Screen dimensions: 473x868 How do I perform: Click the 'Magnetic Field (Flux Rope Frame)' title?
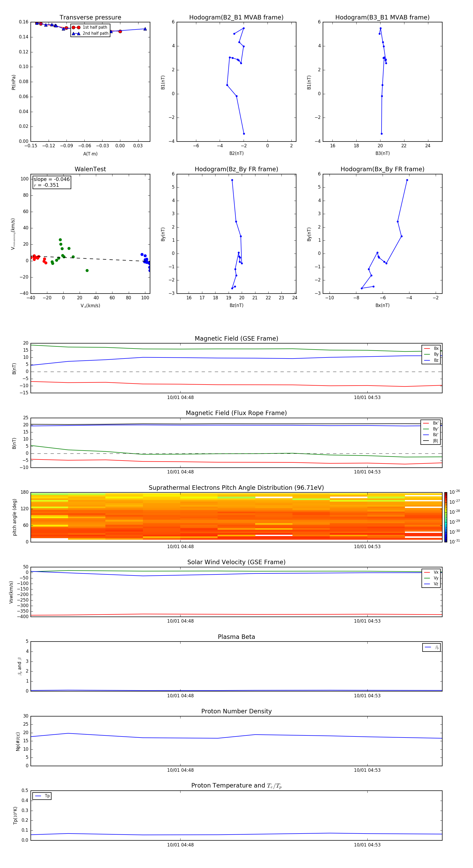[236, 413]
